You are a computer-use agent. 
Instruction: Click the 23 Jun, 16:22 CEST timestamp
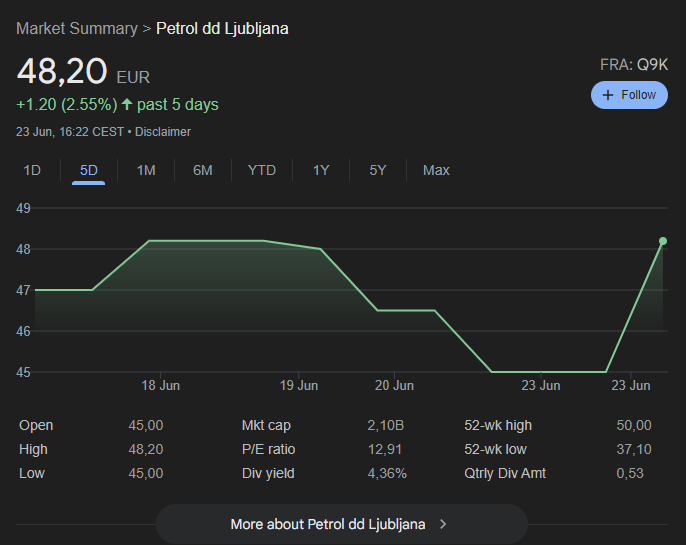[70, 132]
